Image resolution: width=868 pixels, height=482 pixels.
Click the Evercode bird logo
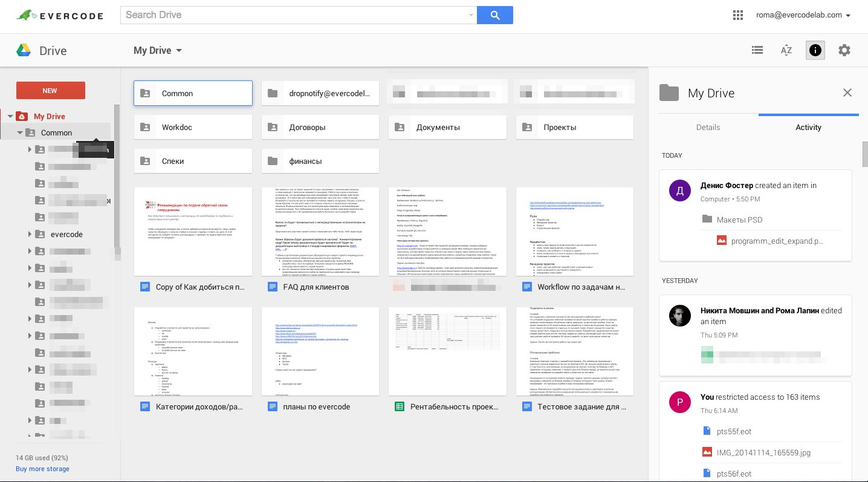(25, 15)
